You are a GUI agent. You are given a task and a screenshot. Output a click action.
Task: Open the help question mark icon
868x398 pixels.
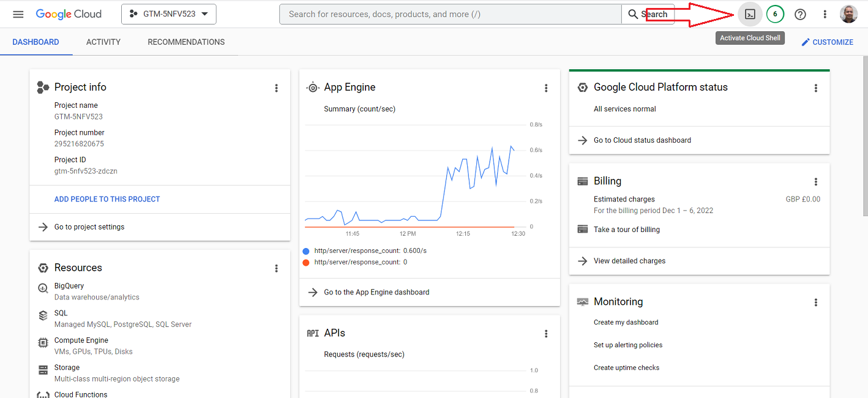800,14
